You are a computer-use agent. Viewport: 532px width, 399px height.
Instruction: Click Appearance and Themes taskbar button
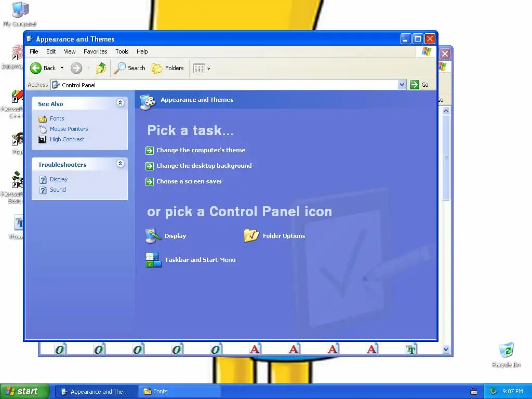click(96, 392)
